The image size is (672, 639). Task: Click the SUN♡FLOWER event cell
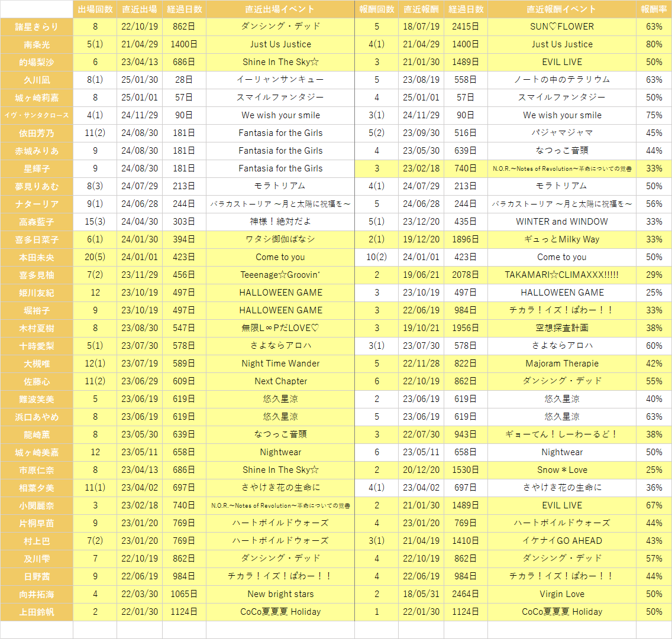click(562, 27)
